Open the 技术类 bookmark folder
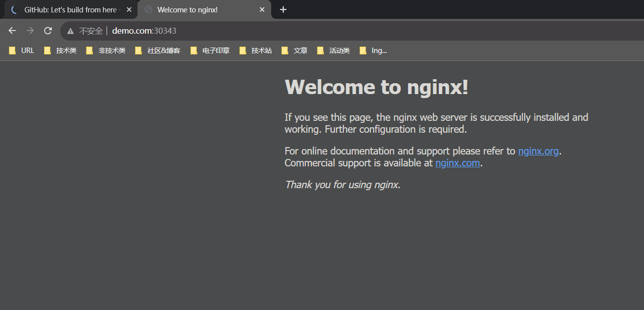 tap(60, 51)
